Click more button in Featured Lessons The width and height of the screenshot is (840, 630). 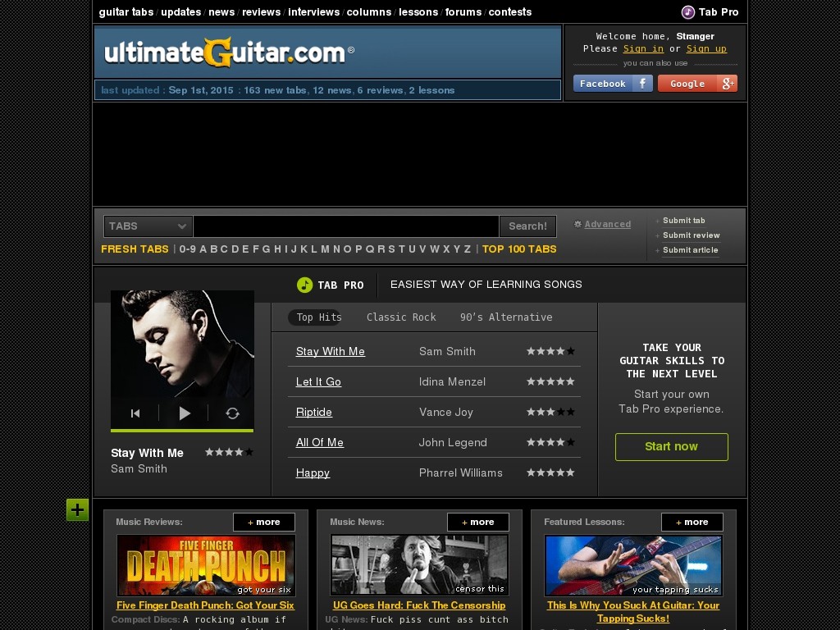point(692,522)
